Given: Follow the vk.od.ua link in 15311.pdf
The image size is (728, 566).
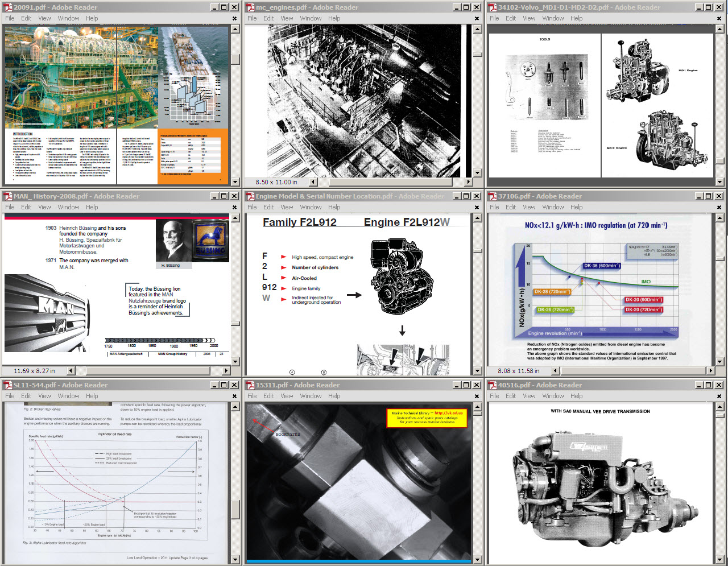Looking at the screenshot, I should tap(449, 413).
